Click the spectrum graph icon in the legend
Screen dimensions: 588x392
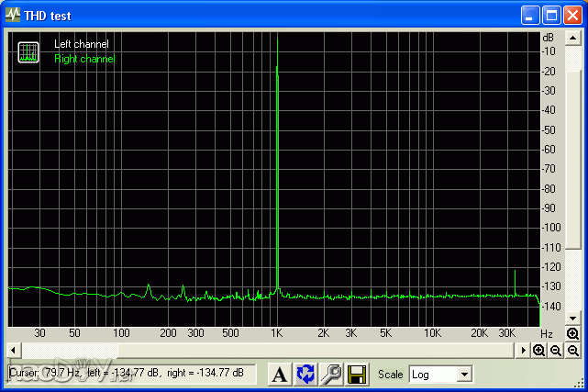(x=28, y=52)
